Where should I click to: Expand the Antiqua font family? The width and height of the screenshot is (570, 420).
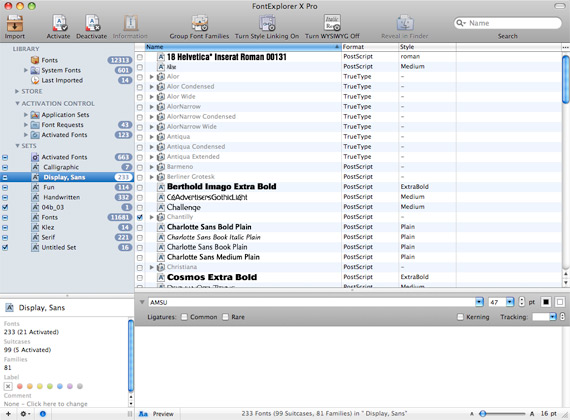152,137
